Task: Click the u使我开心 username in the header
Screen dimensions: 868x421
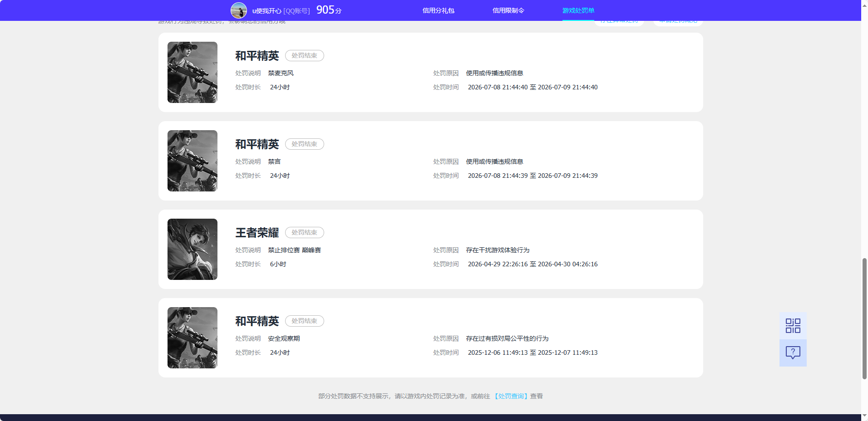Action: pyautogui.click(x=267, y=11)
